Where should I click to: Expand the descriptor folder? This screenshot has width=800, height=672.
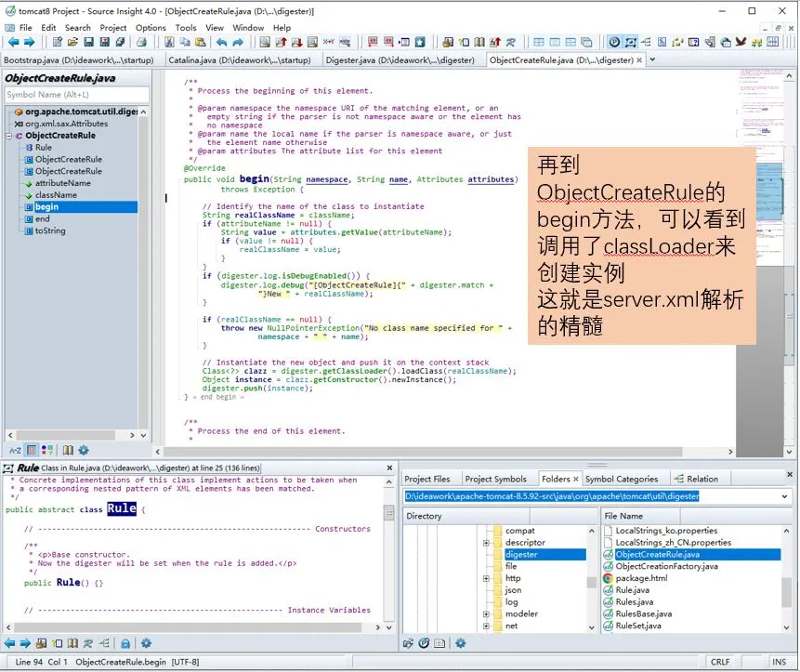coord(486,543)
